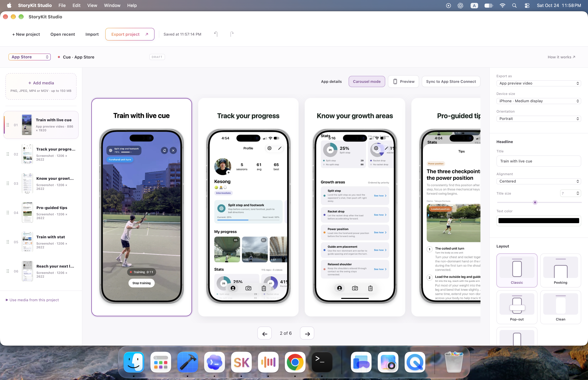Open the Export as dropdown
Image resolution: width=588 pixels, height=380 pixels.
coord(539,83)
